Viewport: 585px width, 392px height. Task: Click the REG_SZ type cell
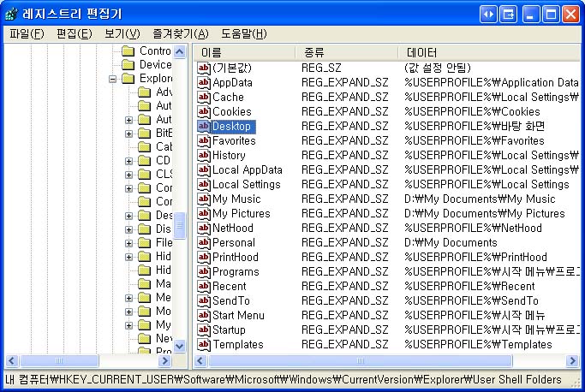[x=321, y=68]
